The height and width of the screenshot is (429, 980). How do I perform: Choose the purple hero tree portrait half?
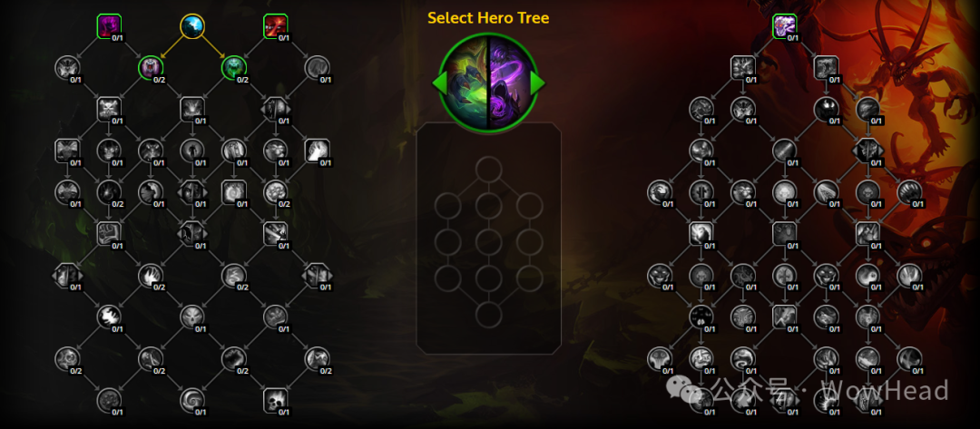click(513, 83)
